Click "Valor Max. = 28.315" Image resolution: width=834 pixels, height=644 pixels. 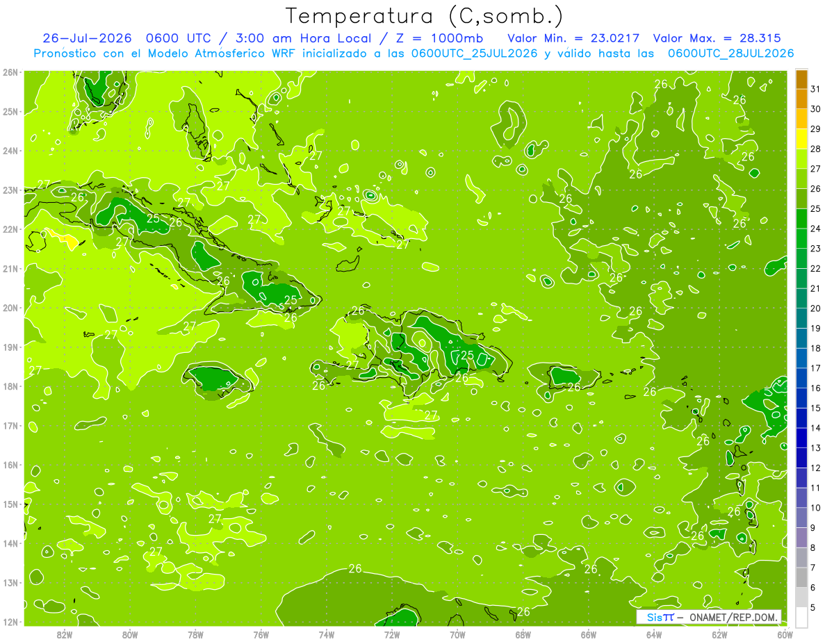(717, 38)
